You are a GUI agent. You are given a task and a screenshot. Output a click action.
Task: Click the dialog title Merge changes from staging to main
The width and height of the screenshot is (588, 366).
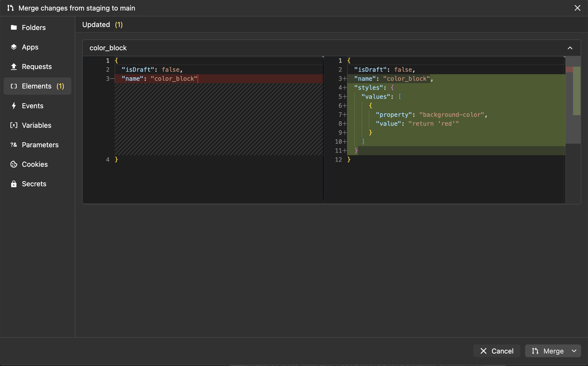[x=77, y=8]
